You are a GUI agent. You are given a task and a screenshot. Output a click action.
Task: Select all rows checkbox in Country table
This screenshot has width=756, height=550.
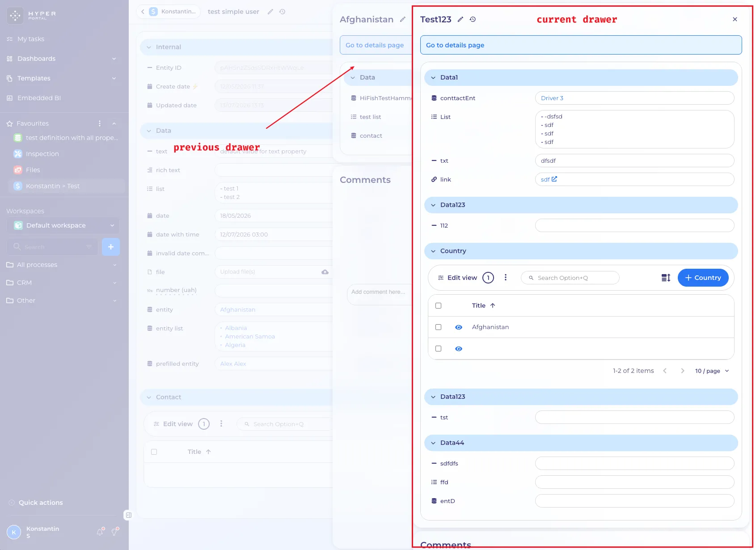(438, 305)
